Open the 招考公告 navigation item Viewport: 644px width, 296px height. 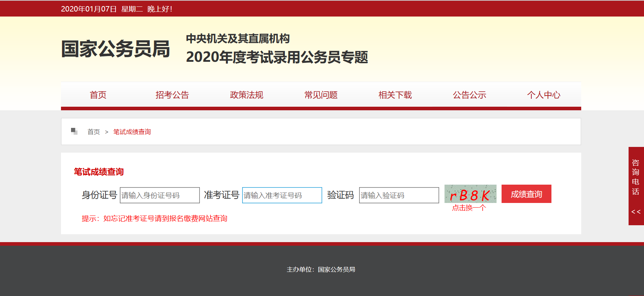point(172,95)
